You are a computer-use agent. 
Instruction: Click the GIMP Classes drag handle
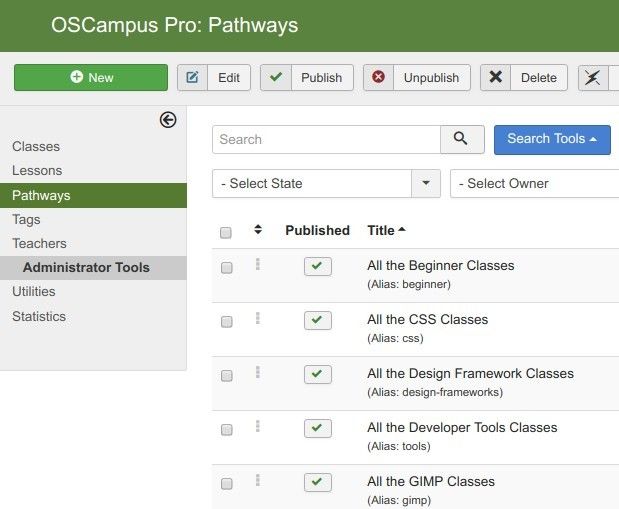click(258, 480)
